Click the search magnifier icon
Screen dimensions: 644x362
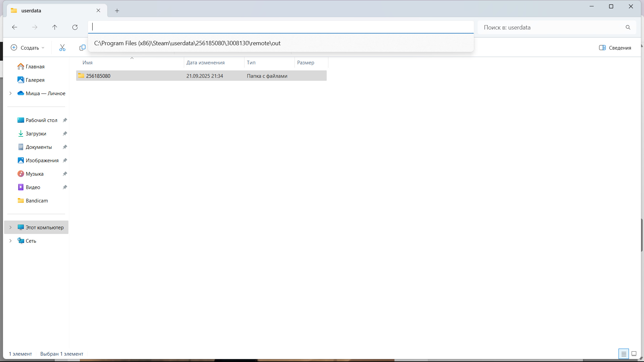(628, 27)
